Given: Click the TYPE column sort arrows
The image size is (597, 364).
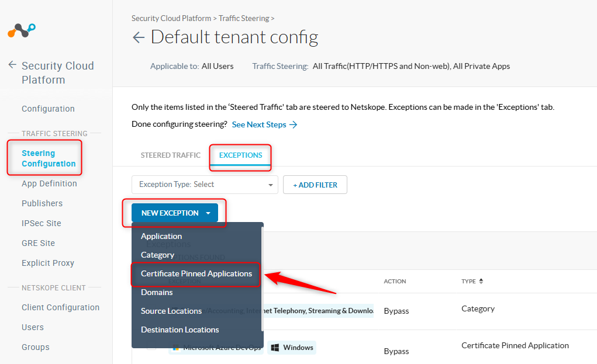Looking at the screenshot, I should pyautogui.click(x=481, y=281).
